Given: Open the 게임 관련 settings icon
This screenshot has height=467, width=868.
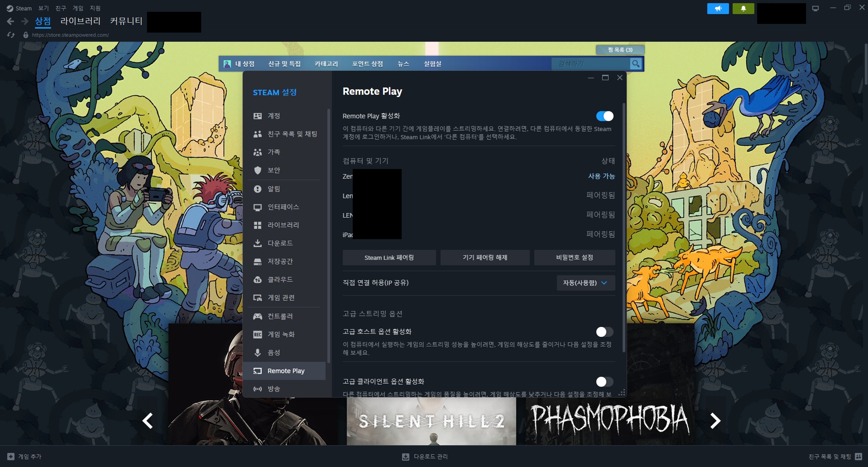Looking at the screenshot, I should pyautogui.click(x=257, y=298).
